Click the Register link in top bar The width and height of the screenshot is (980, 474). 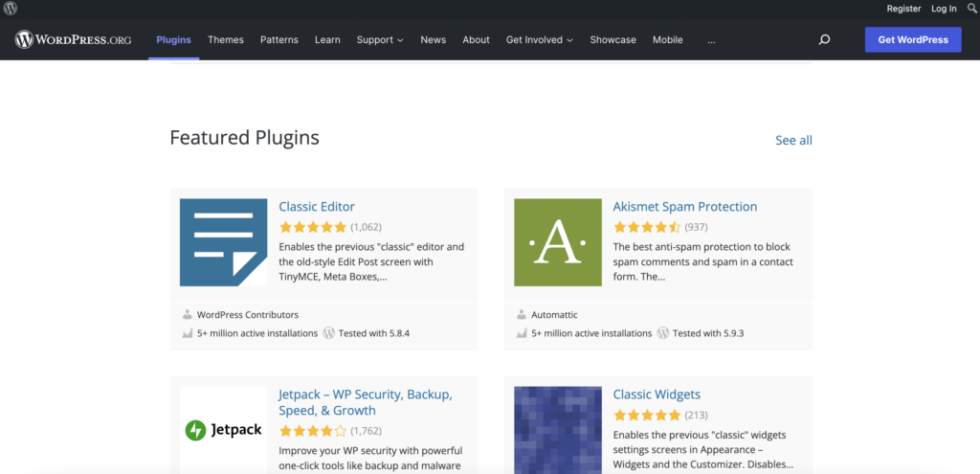coord(903,9)
